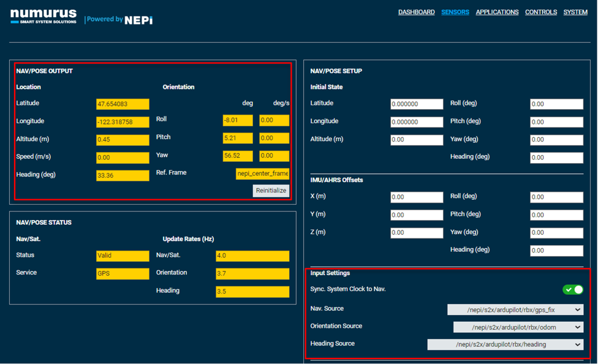The image size is (598, 364).
Task: Select the Initial State Longitude field
Action: pyautogui.click(x=417, y=122)
